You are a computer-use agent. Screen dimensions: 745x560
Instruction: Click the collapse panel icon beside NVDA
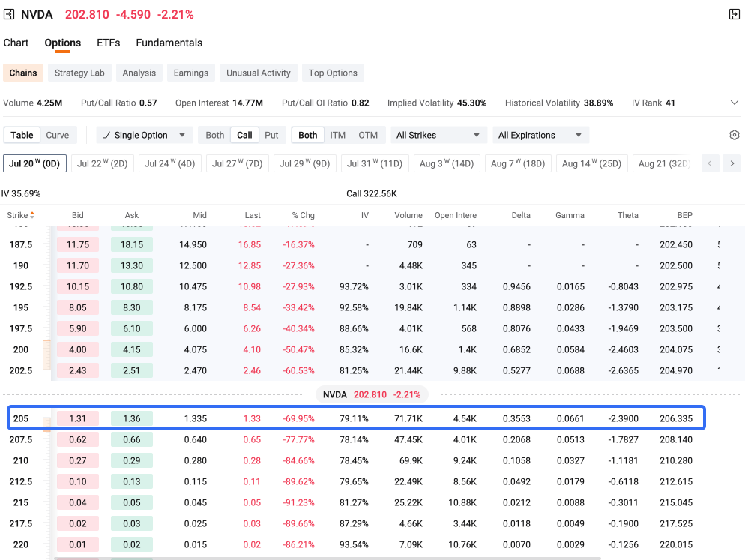(x=8, y=14)
